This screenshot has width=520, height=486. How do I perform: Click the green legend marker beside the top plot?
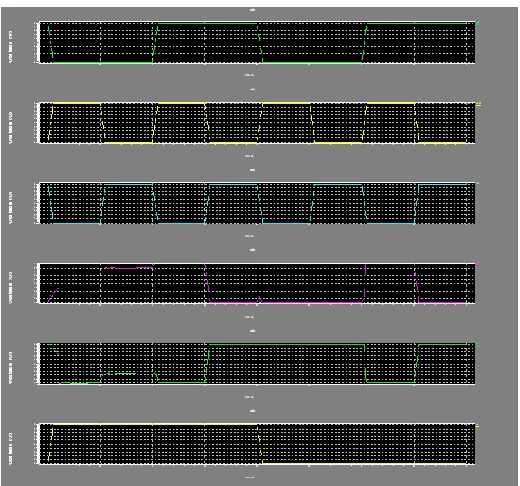pyautogui.click(x=478, y=24)
